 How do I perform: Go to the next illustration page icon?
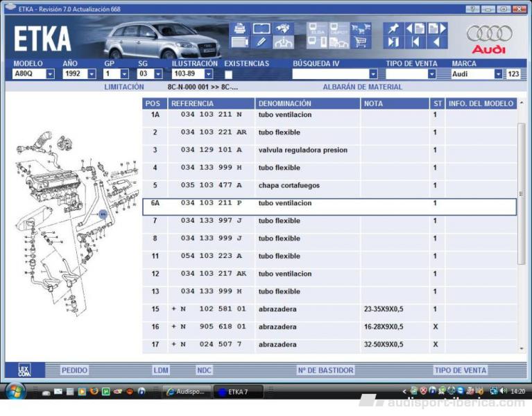coord(437,29)
